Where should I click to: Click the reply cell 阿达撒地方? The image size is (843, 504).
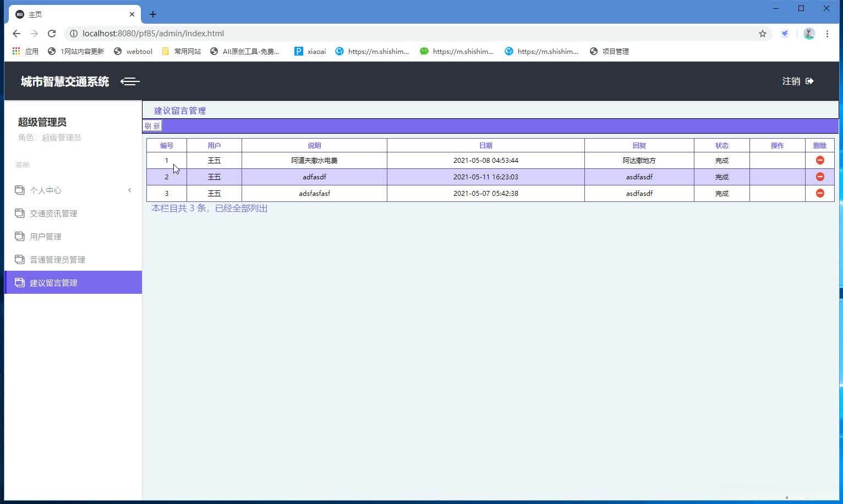coord(639,161)
